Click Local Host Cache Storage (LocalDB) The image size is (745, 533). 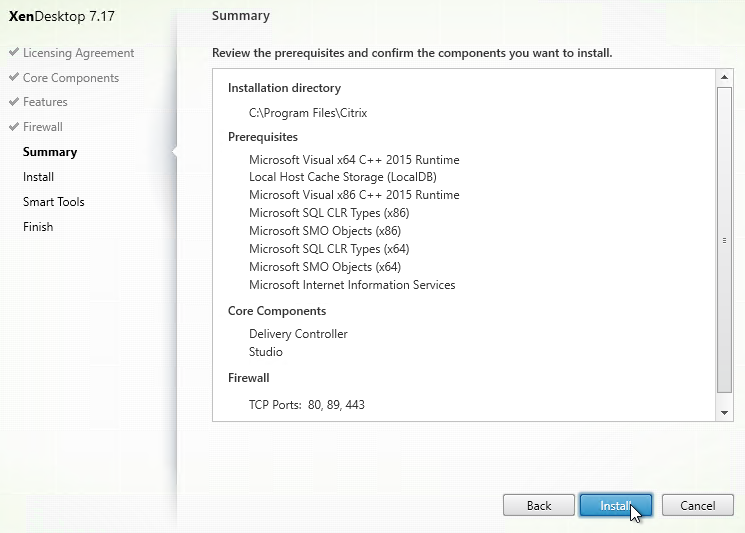[343, 177]
